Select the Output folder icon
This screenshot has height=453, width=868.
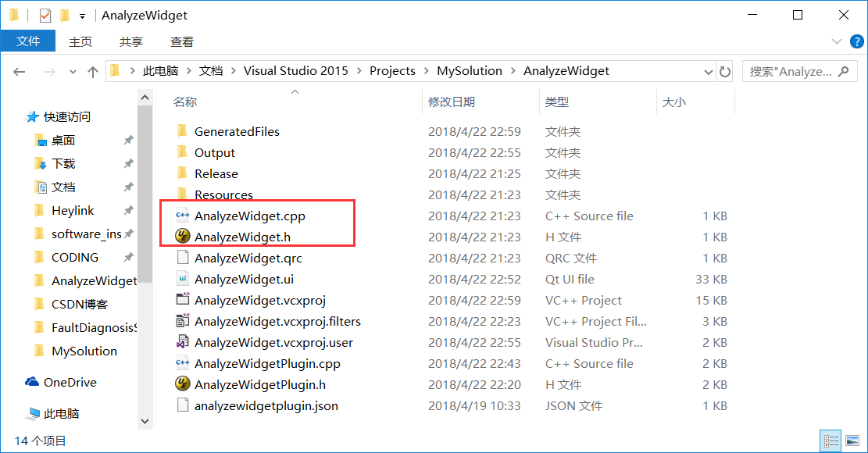coord(182,152)
